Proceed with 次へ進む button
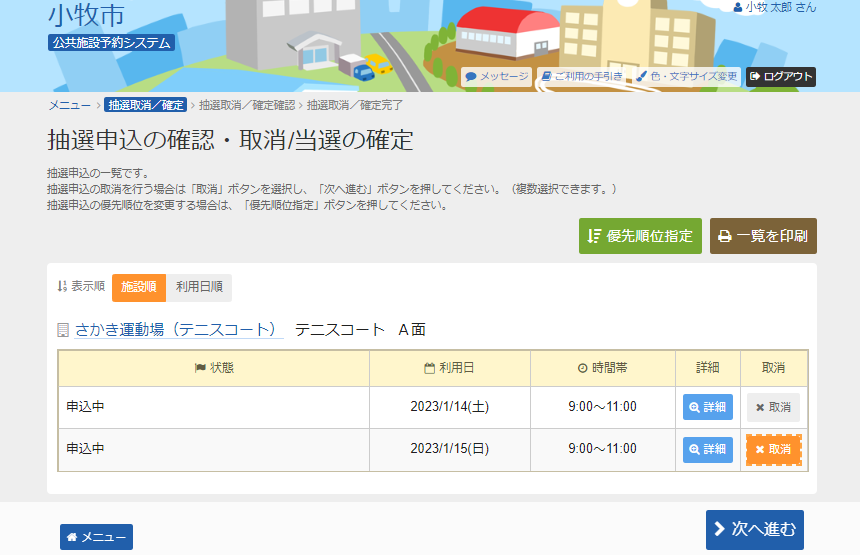860x555 pixels. 754,529
